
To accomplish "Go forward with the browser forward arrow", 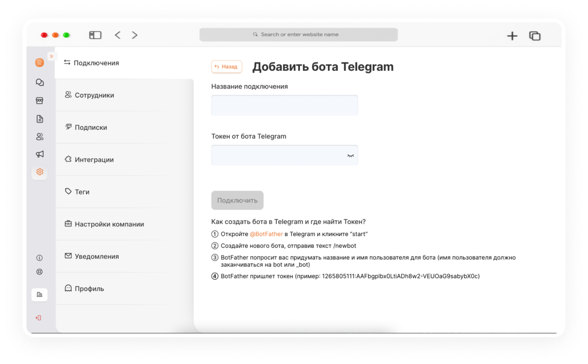I will pos(135,35).
